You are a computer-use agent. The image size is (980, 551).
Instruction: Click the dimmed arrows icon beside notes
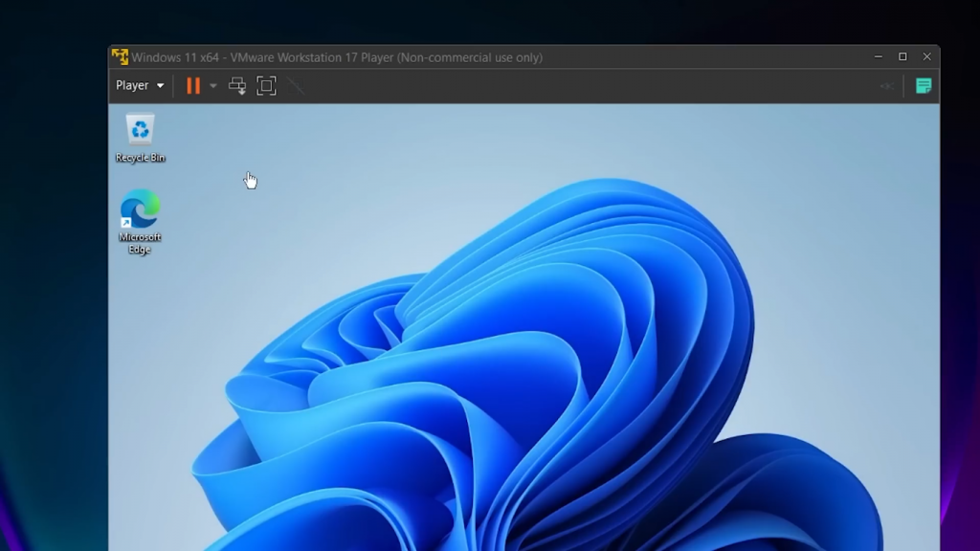pos(887,86)
